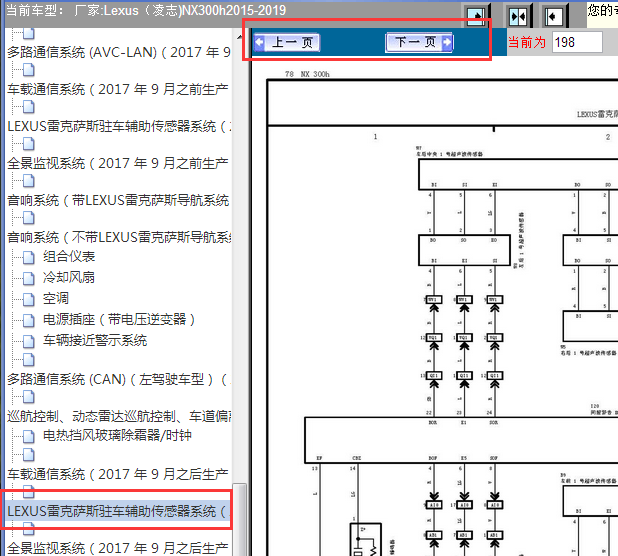
Task: Open 多路通信系统 (CAN) ( 左驾驶车型 )
Action: tap(118, 379)
